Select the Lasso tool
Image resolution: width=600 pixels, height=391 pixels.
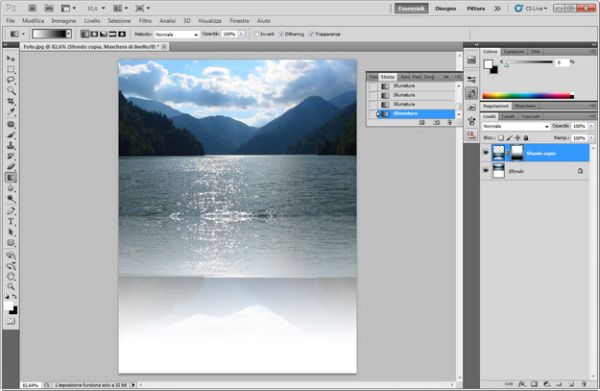tap(11, 80)
